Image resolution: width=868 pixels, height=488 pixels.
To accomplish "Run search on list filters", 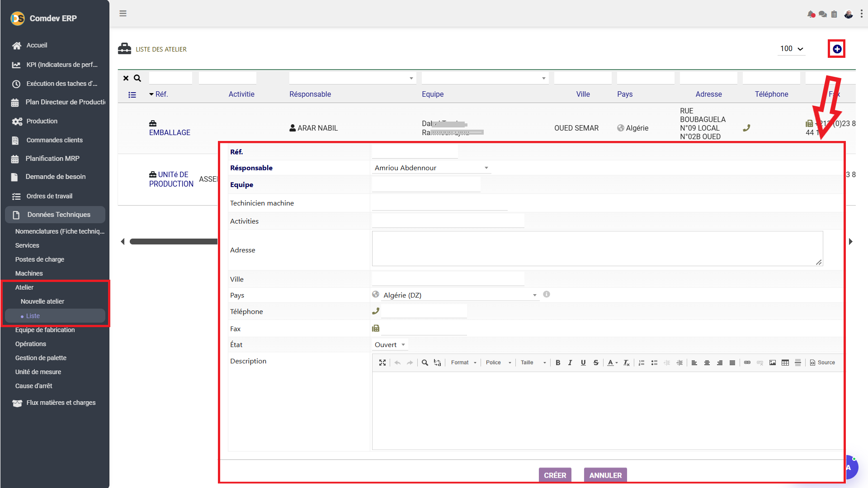I will 137,78.
